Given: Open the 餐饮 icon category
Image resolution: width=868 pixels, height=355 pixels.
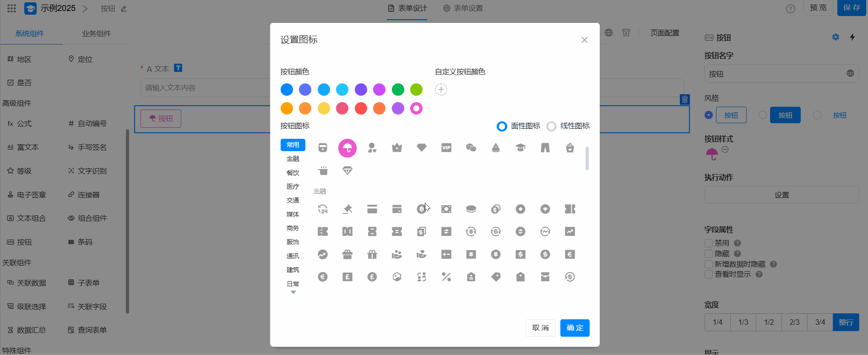Looking at the screenshot, I should pos(293,173).
